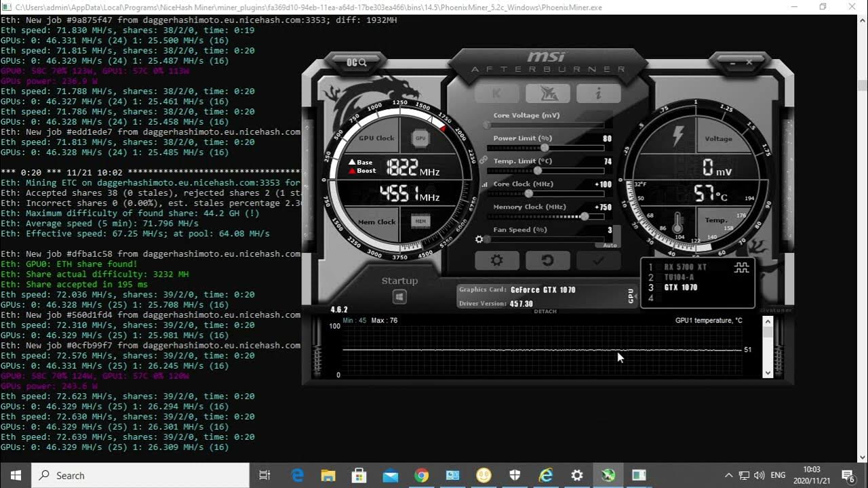Click the Memory Clock slider handle
The height and width of the screenshot is (488, 868).
click(x=585, y=217)
